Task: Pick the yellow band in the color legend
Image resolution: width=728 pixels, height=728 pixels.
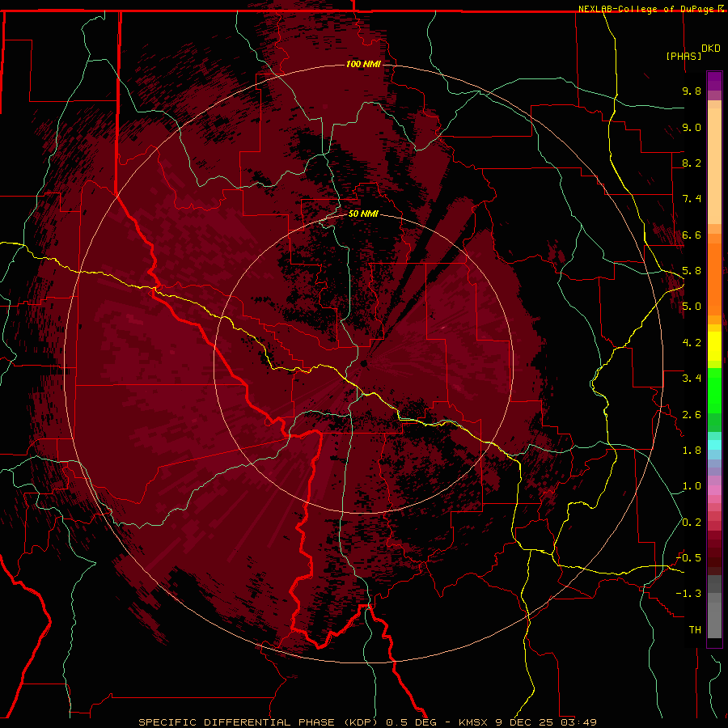Action: (x=714, y=346)
